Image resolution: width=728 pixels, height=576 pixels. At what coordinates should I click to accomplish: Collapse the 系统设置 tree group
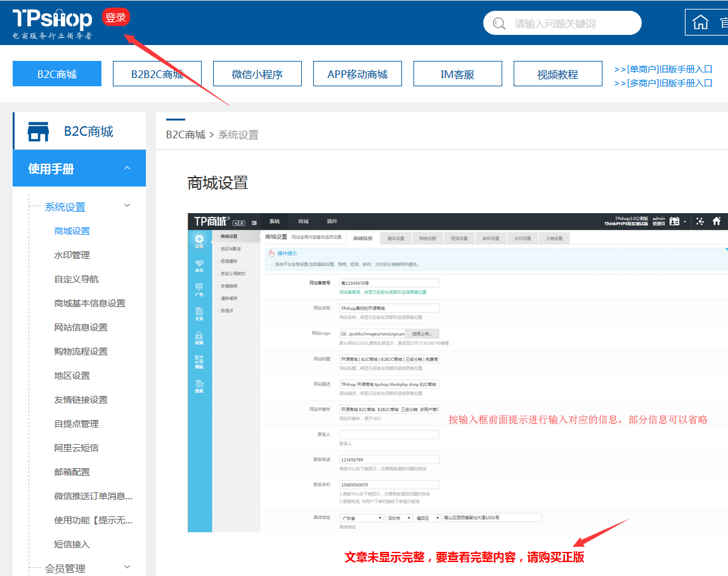[x=127, y=206]
